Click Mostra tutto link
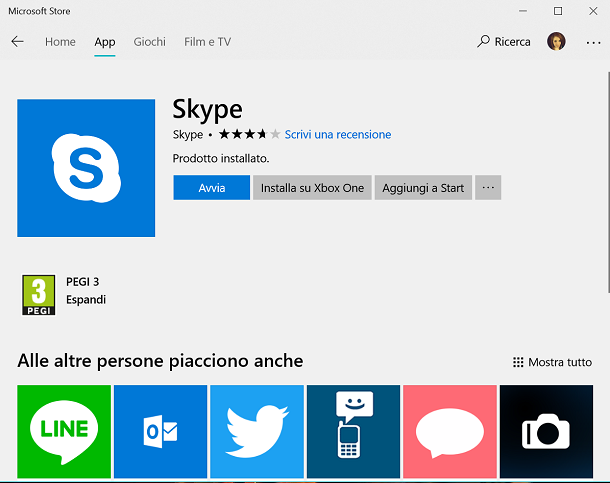This screenshot has height=483, width=610. (552, 362)
